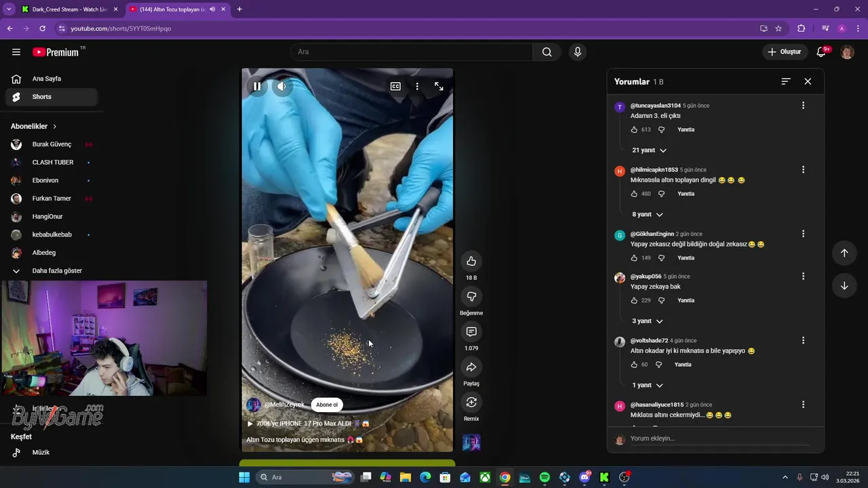The width and height of the screenshot is (868, 488).
Task: Dislike @voltshade72's comment
Action: (658, 365)
